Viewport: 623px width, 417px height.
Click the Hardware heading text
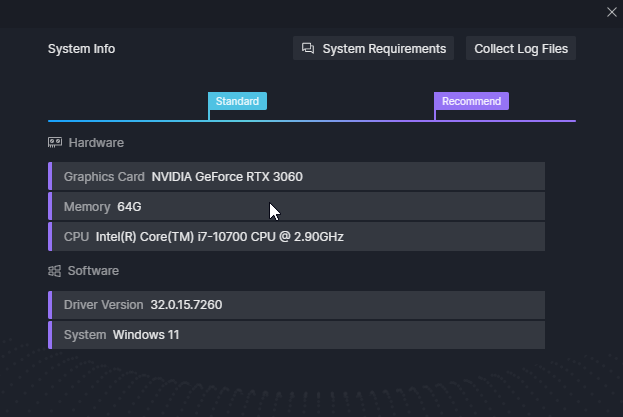click(x=96, y=143)
